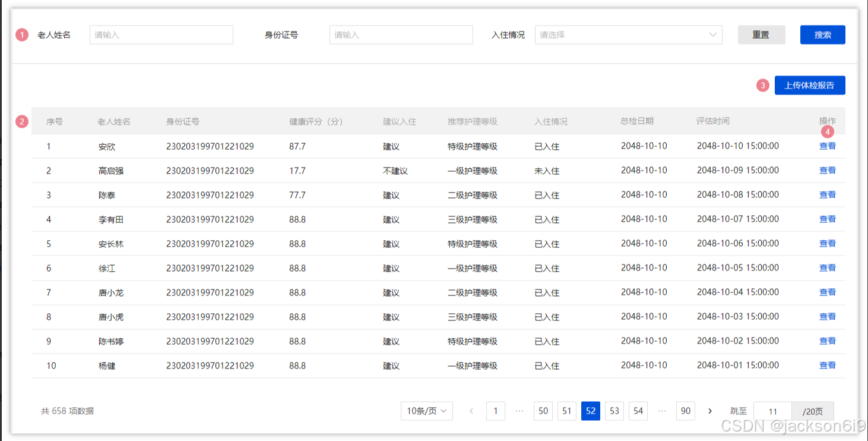Click the 未入住 status cell
The width and height of the screenshot is (868, 441).
click(x=547, y=171)
